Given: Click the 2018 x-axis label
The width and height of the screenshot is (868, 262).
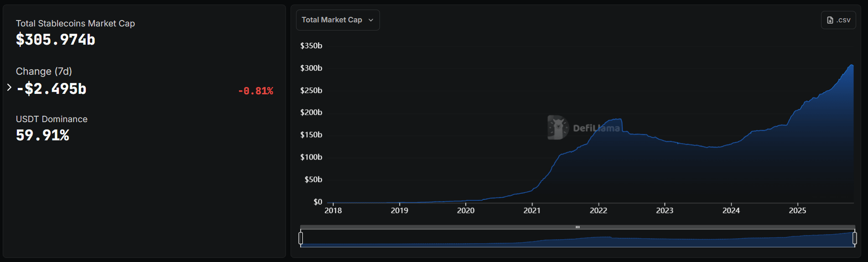Looking at the screenshot, I should (333, 211).
